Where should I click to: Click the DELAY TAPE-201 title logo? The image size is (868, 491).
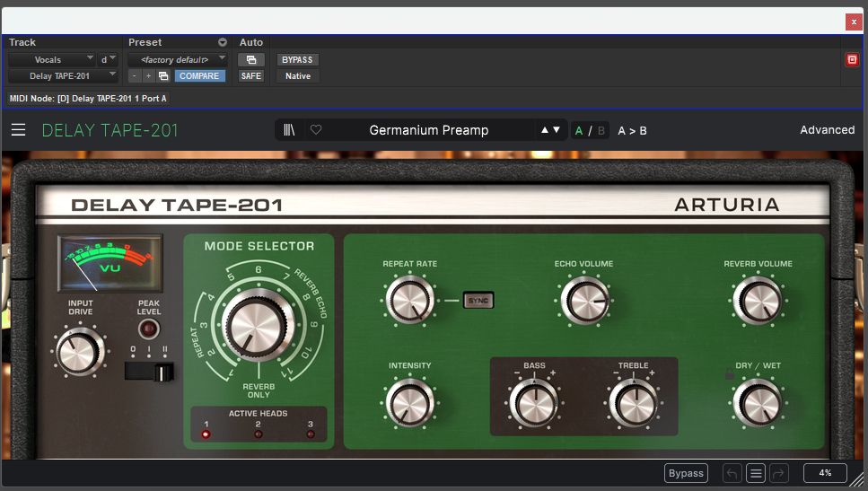tap(110, 130)
